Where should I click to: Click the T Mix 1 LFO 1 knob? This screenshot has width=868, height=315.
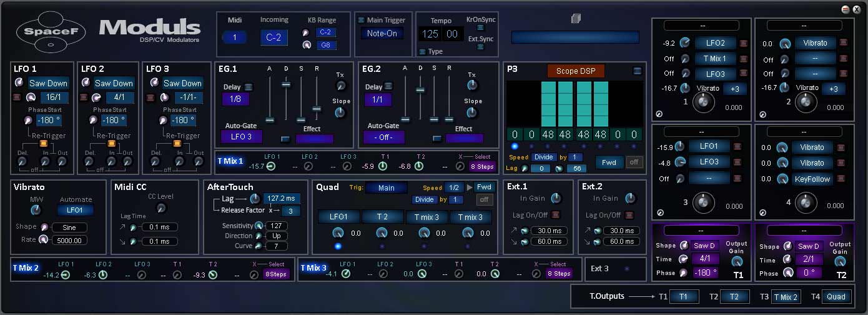[271, 166]
